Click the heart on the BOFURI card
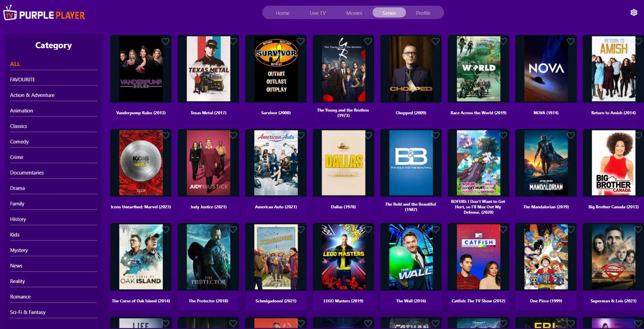 503,135
